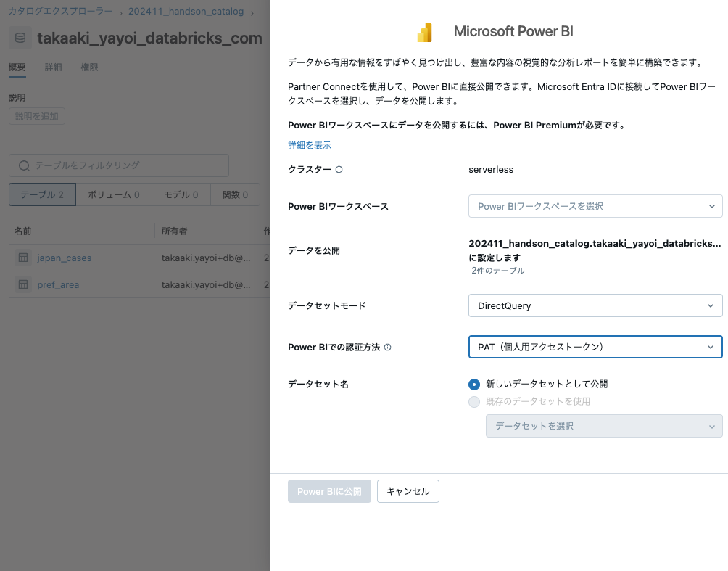Open the PAT authentication method dropdown
Viewport: 728px width, 571px height.
(x=595, y=347)
